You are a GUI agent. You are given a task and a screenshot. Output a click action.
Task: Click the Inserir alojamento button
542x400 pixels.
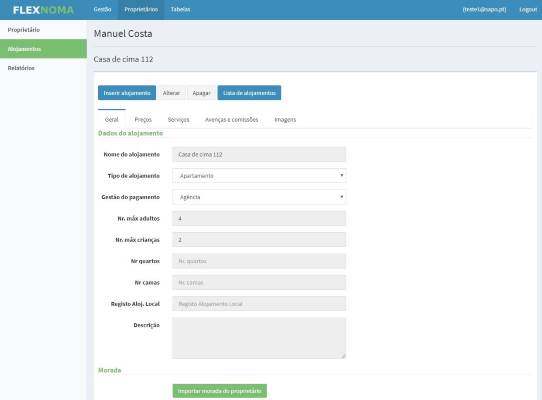127,93
